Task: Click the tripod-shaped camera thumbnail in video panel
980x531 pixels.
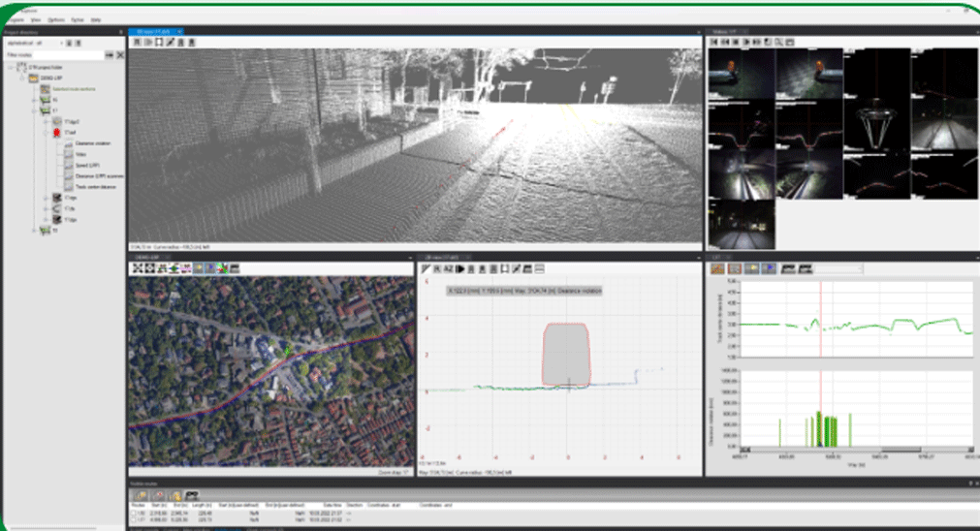Action: 875,125
